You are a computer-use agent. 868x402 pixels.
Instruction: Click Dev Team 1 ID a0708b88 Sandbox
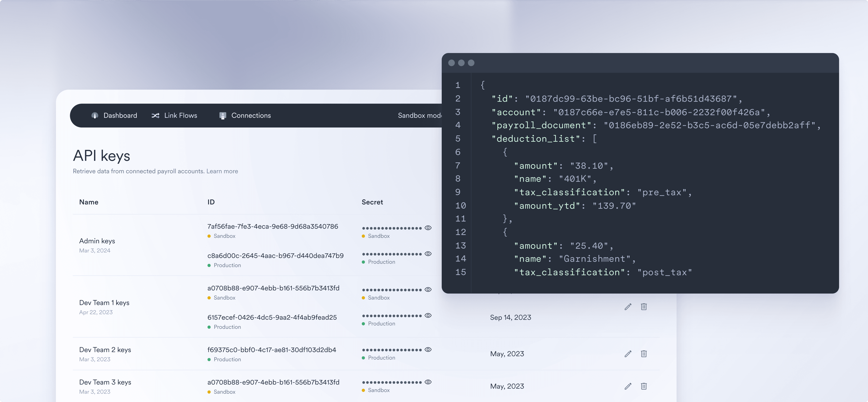pos(273,288)
